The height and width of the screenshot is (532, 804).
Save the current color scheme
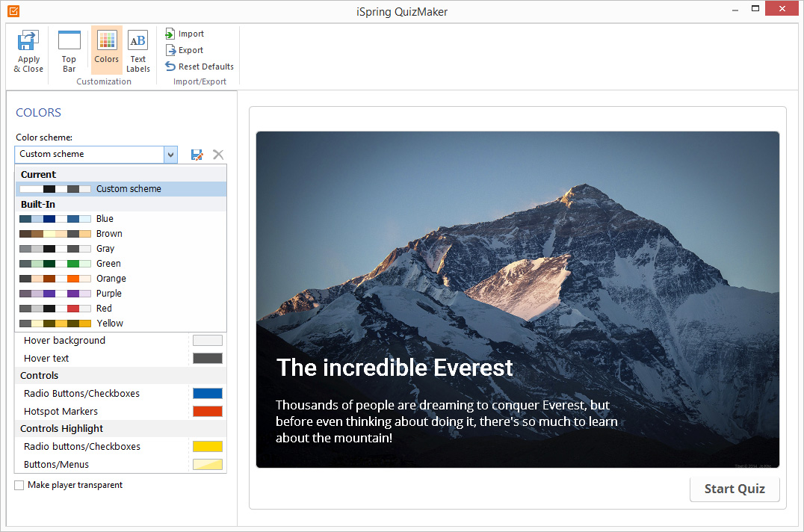point(197,155)
